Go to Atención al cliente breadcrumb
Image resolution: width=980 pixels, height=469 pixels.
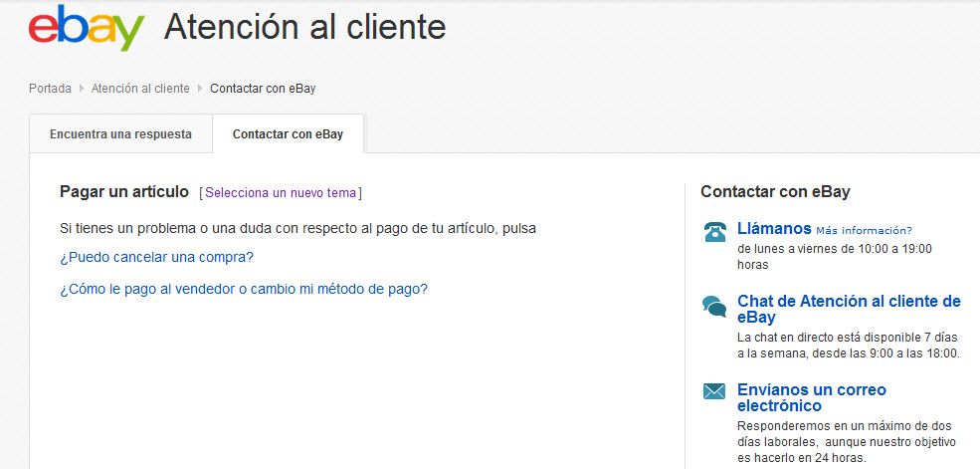click(x=140, y=89)
